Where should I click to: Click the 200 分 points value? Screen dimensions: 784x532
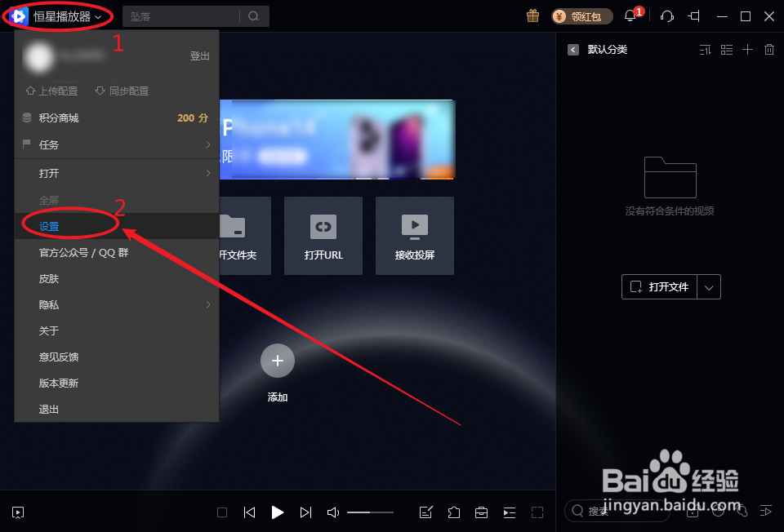tap(193, 117)
